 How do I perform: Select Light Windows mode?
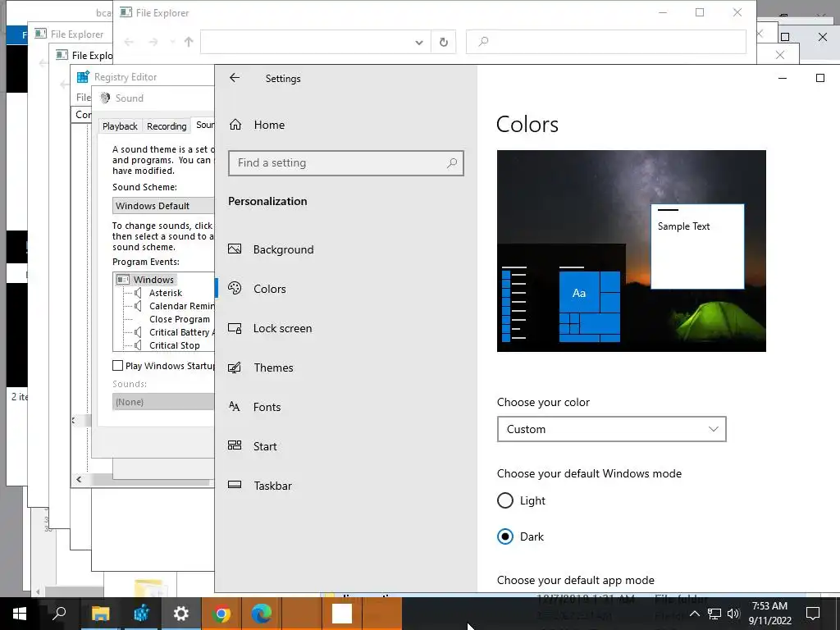point(505,500)
